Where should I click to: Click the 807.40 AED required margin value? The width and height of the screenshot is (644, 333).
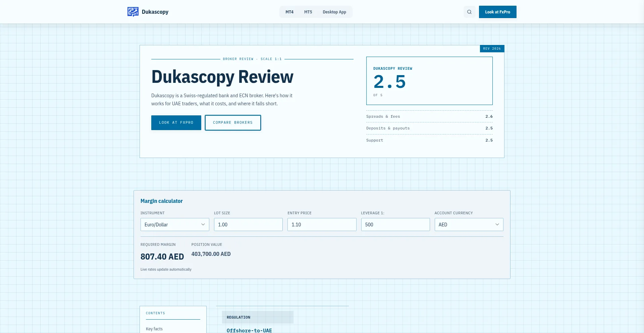point(162,257)
